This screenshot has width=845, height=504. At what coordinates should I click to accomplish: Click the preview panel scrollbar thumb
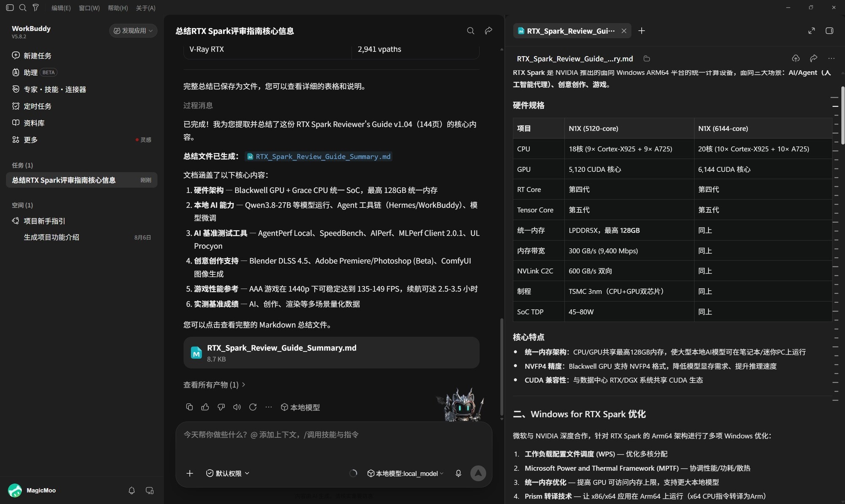click(x=842, y=116)
